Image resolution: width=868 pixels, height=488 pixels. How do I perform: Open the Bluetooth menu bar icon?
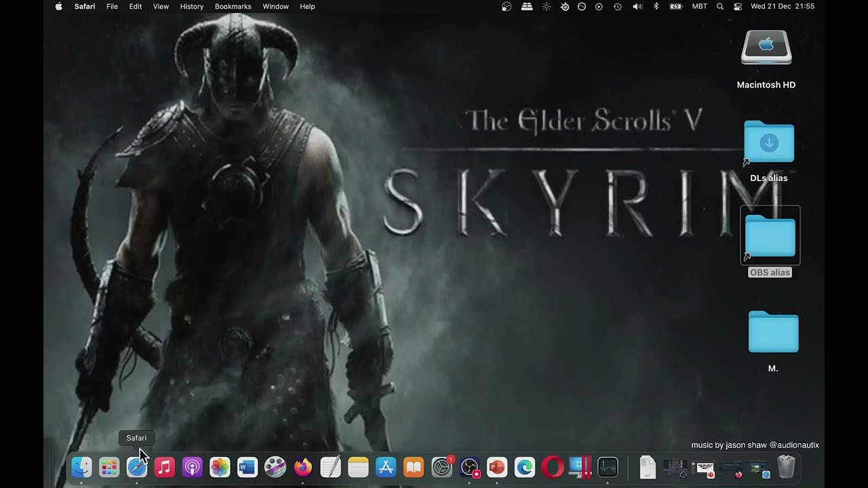656,6
